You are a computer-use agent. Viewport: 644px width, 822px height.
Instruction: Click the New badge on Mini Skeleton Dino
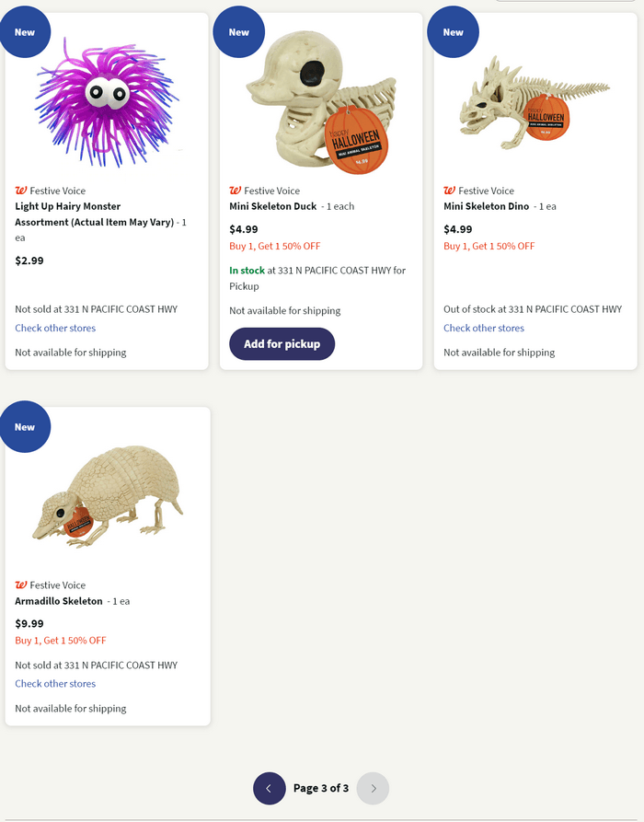pos(453,31)
